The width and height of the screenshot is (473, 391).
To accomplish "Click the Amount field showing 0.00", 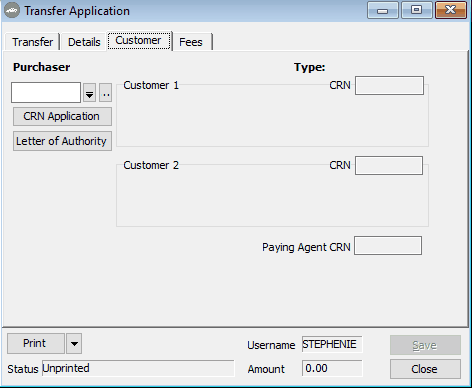I will point(332,368).
